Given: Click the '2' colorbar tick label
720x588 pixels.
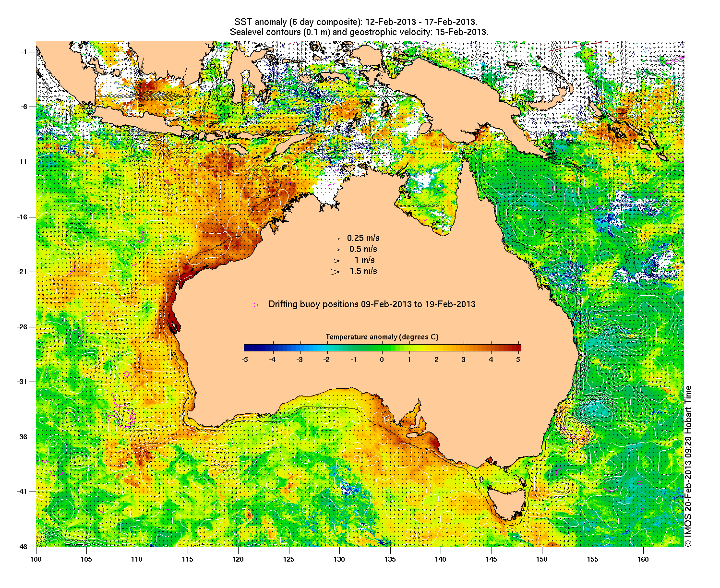Looking at the screenshot, I should point(436,359).
